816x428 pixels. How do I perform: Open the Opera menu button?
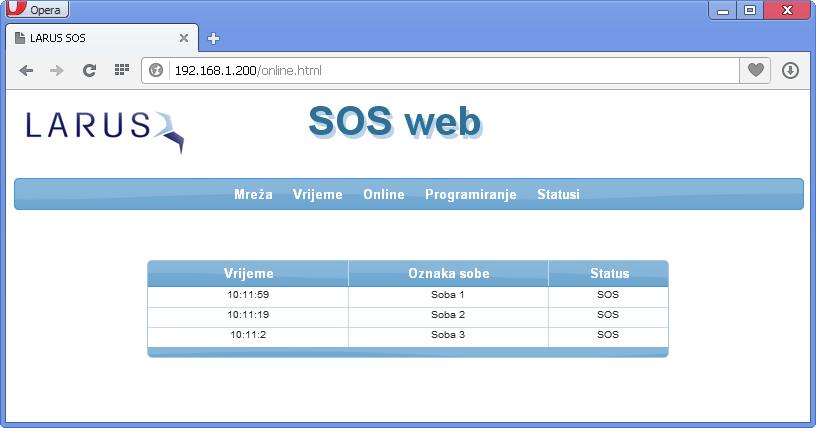click(36, 10)
